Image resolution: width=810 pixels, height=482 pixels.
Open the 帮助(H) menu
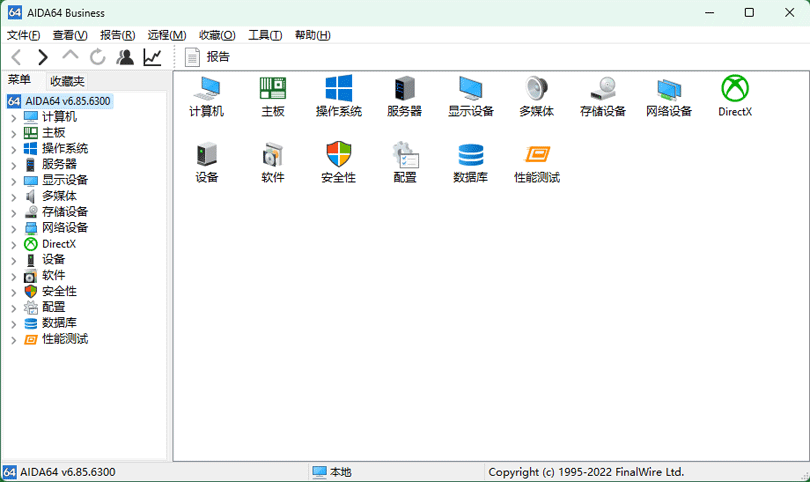click(313, 35)
